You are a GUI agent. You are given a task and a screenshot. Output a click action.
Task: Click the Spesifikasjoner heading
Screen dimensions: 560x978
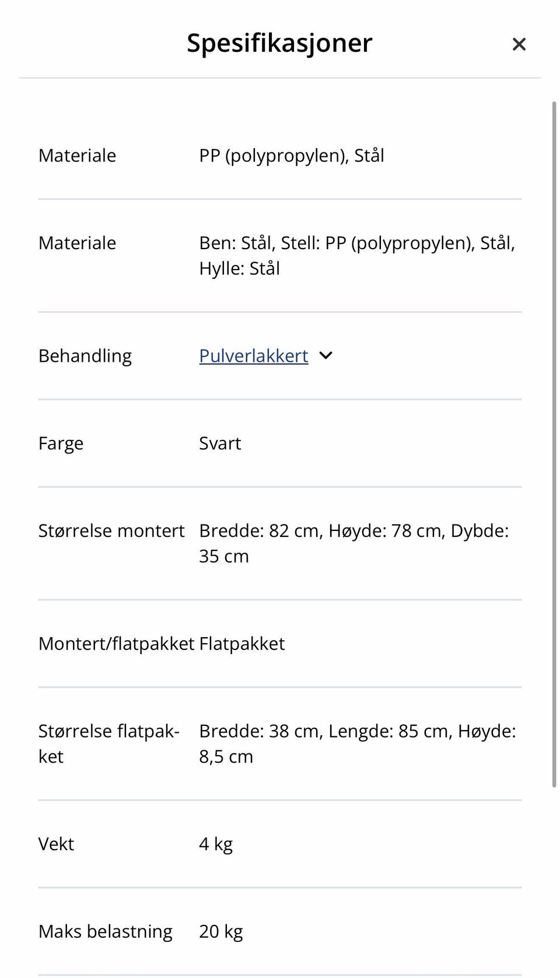click(279, 43)
